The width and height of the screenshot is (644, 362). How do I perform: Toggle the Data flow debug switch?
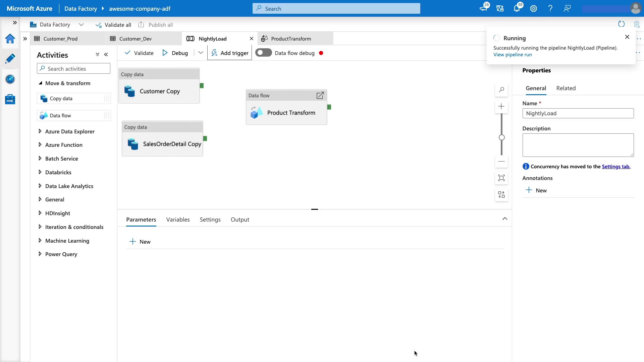pyautogui.click(x=263, y=53)
